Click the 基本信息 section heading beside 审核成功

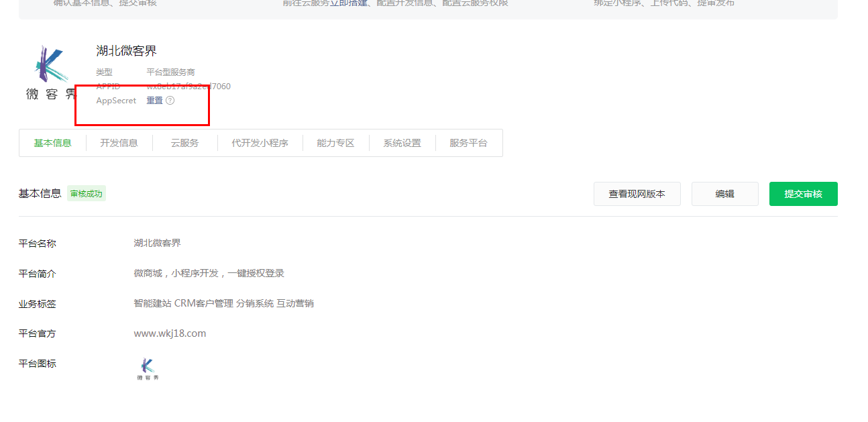pyautogui.click(x=40, y=193)
